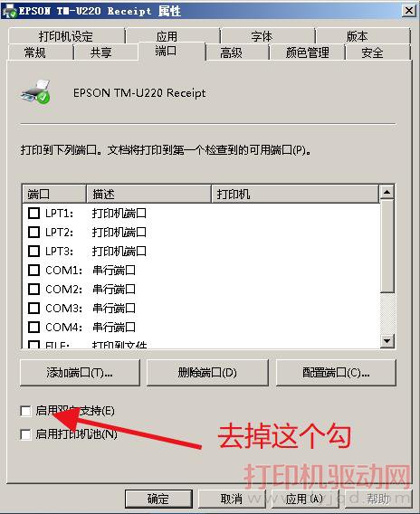
Task: Open the 打印机设定 tab
Action: [66, 36]
